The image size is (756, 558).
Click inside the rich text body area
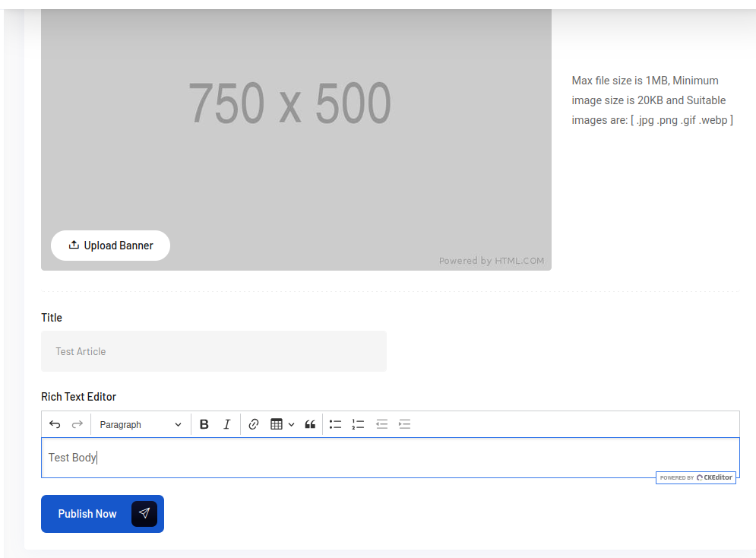pos(390,458)
